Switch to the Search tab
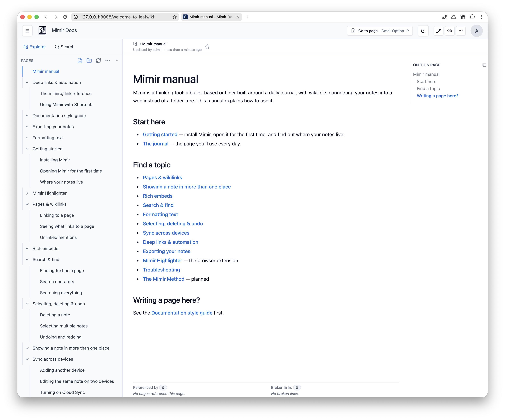This screenshot has height=420, width=505. click(x=65, y=47)
